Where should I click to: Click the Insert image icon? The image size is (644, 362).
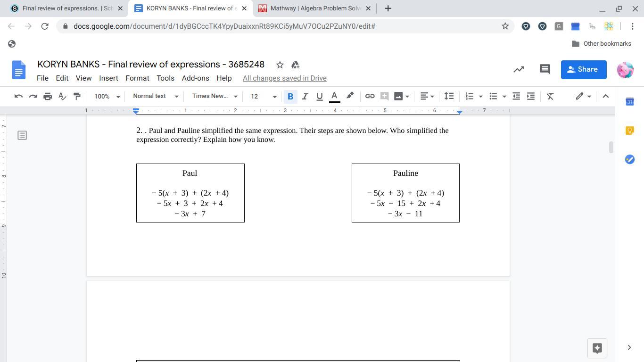pos(398,96)
